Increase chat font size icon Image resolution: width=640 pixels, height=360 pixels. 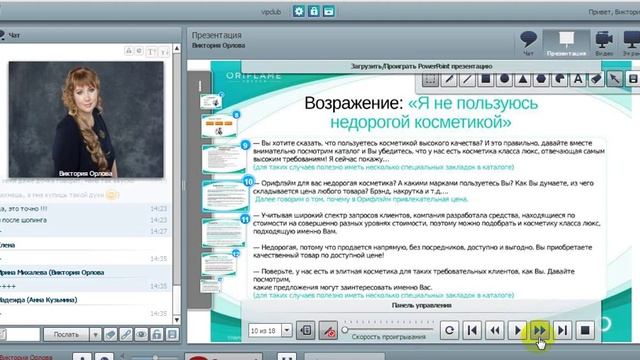[x=151, y=51]
